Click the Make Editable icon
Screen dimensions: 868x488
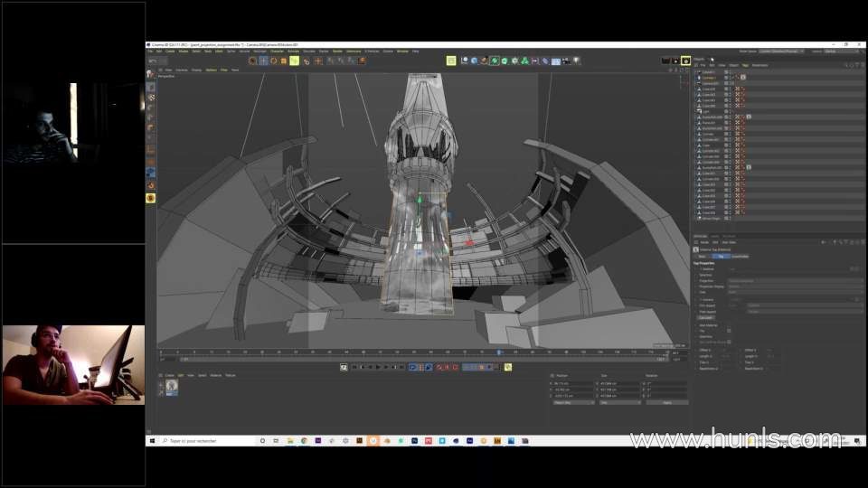click(151, 73)
